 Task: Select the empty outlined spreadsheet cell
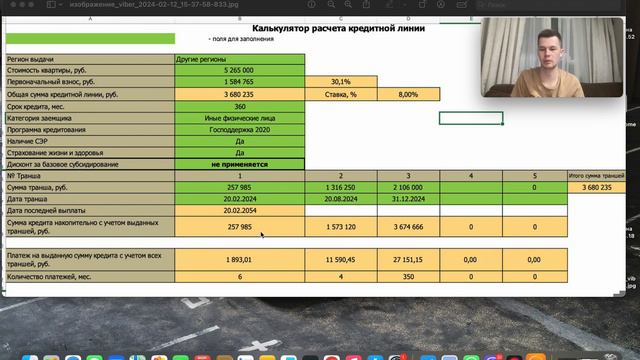coord(471,118)
